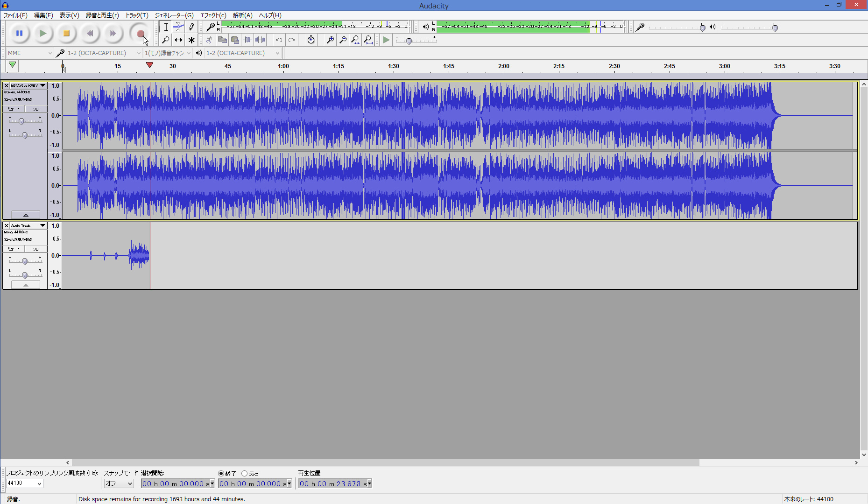Select the Zoom magnifier tool
Screen dimensions: 868x504
click(x=166, y=40)
